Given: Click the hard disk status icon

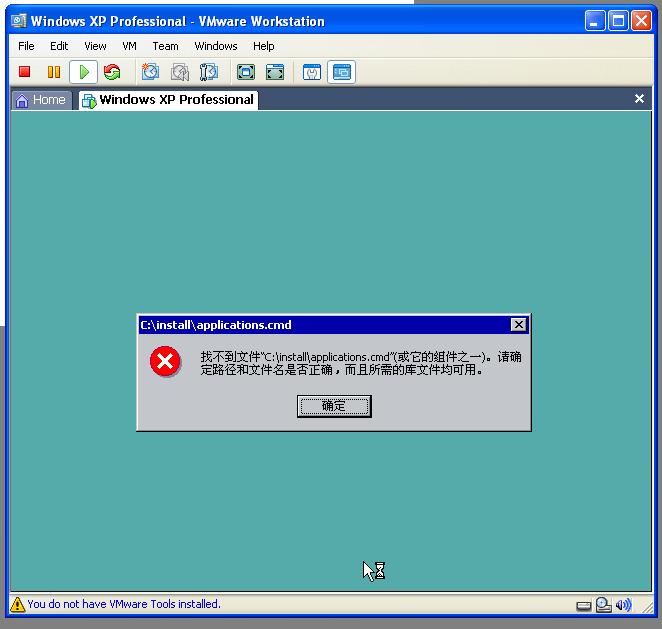Looking at the screenshot, I should click(x=583, y=606).
